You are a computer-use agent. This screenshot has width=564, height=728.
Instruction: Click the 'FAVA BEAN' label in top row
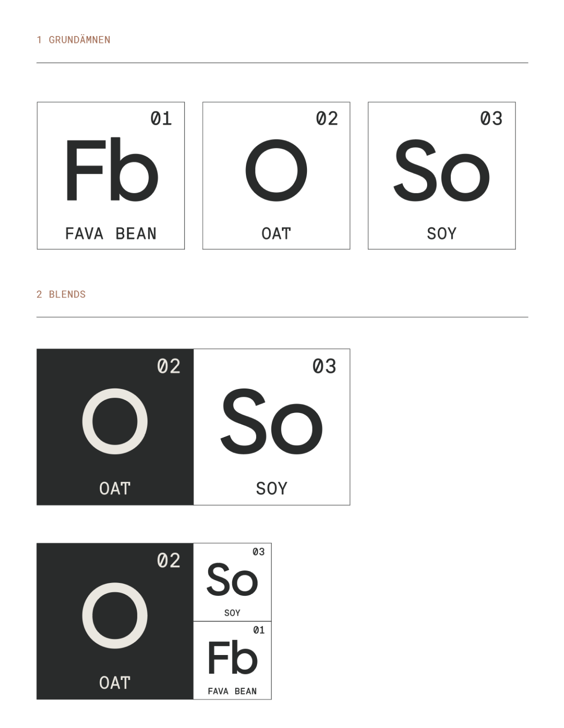[111, 234]
